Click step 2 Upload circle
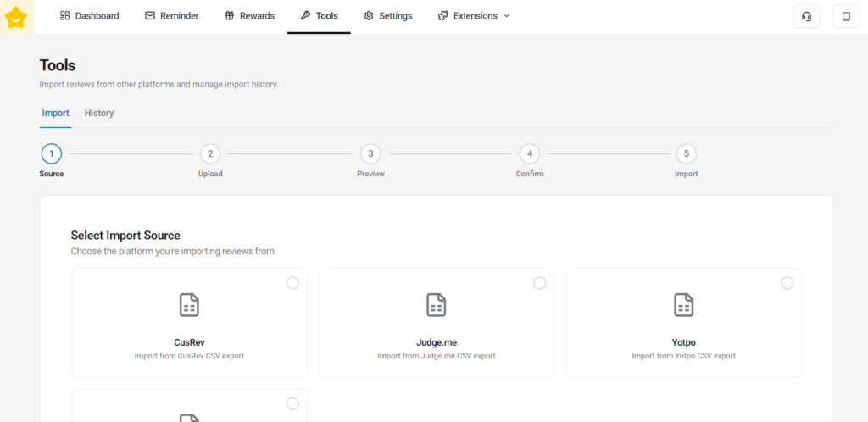Screen dimensions: 868x422 pos(210,153)
